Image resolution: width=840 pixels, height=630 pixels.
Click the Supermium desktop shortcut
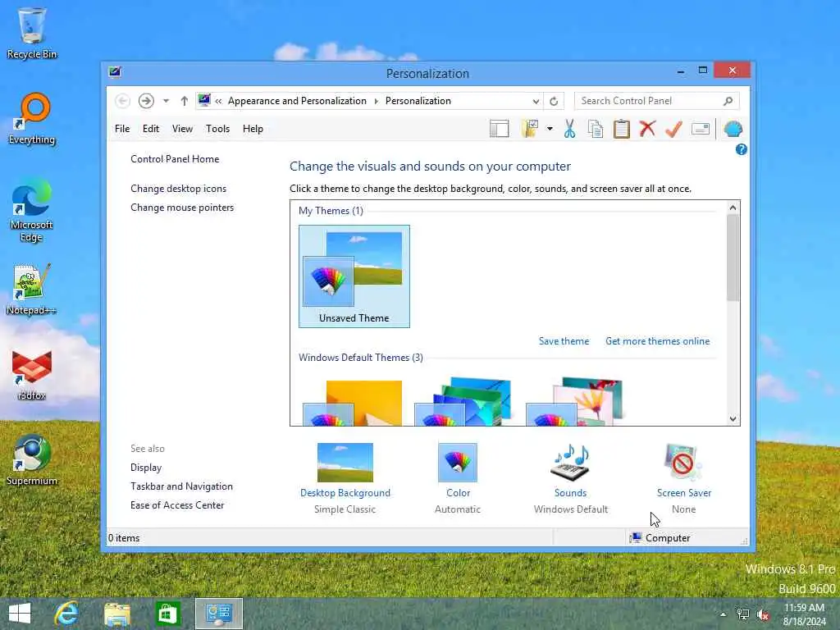pos(32,460)
